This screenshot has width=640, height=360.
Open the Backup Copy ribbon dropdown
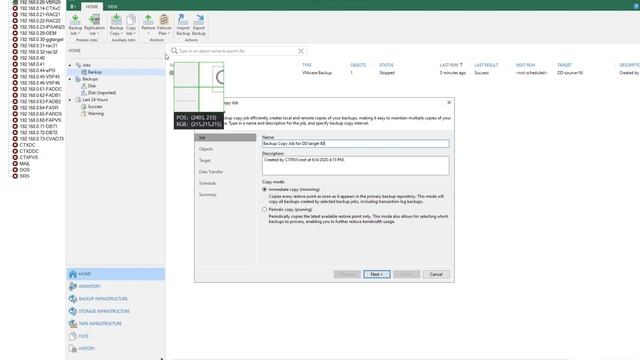(x=116, y=24)
